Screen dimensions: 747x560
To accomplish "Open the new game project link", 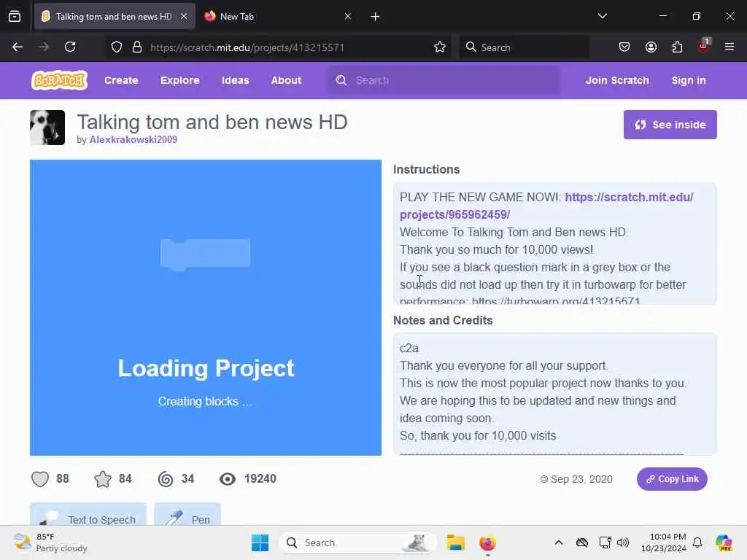I will click(546, 206).
